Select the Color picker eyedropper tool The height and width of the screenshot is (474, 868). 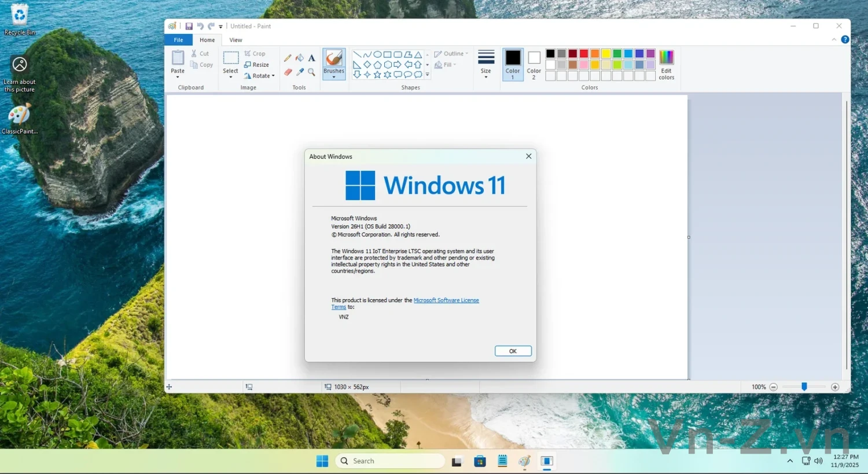click(x=299, y=72)
